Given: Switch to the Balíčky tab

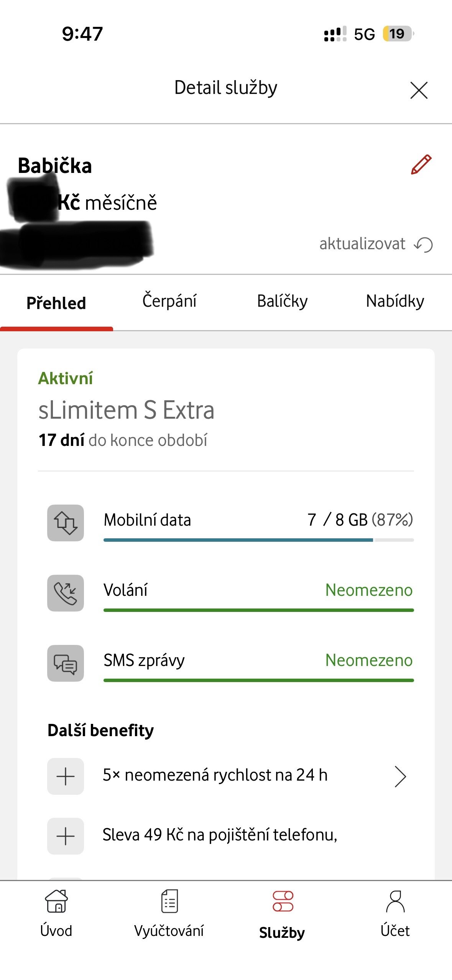Looking at the screenshot, I should coord(282,301).
